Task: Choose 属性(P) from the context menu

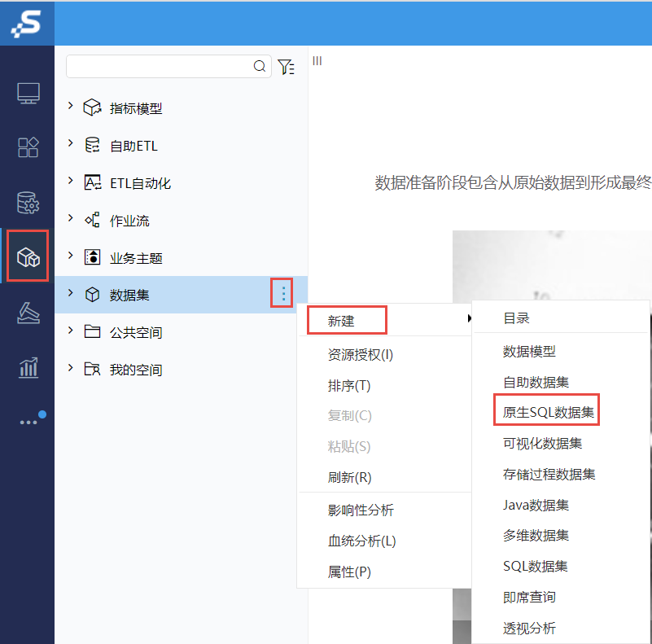Action: (349, 572)
